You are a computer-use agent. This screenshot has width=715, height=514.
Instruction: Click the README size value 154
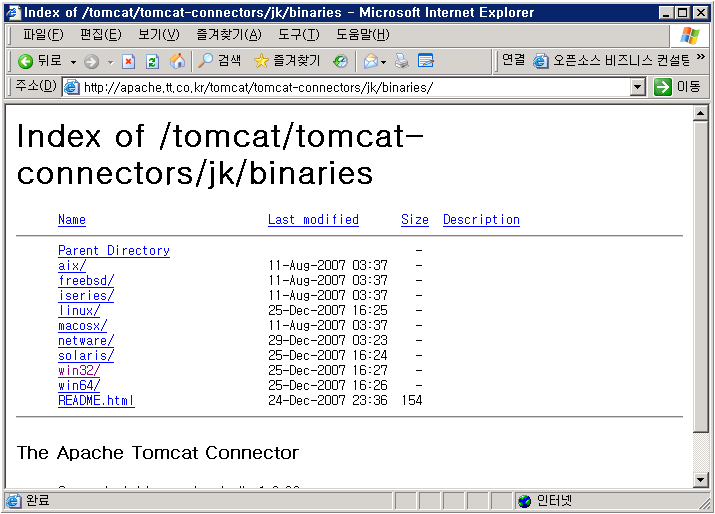(x=412, y=400)
